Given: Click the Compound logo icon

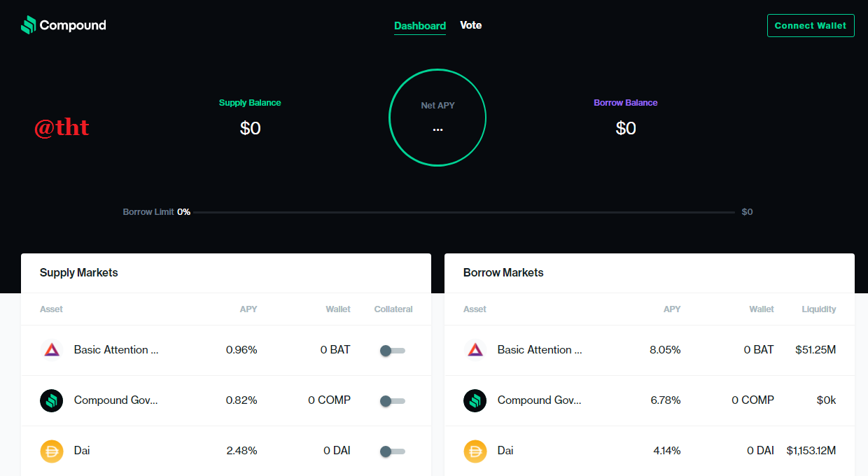Looking at the screenshot, I should [x=28, y=25].
